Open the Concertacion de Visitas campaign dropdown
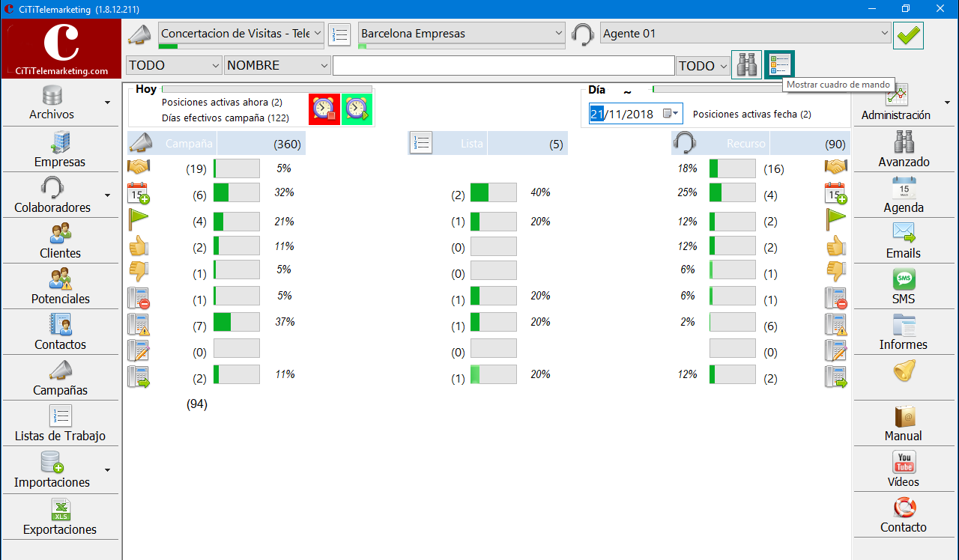Screen dimensions: 959x560 [x=241, y=34]
